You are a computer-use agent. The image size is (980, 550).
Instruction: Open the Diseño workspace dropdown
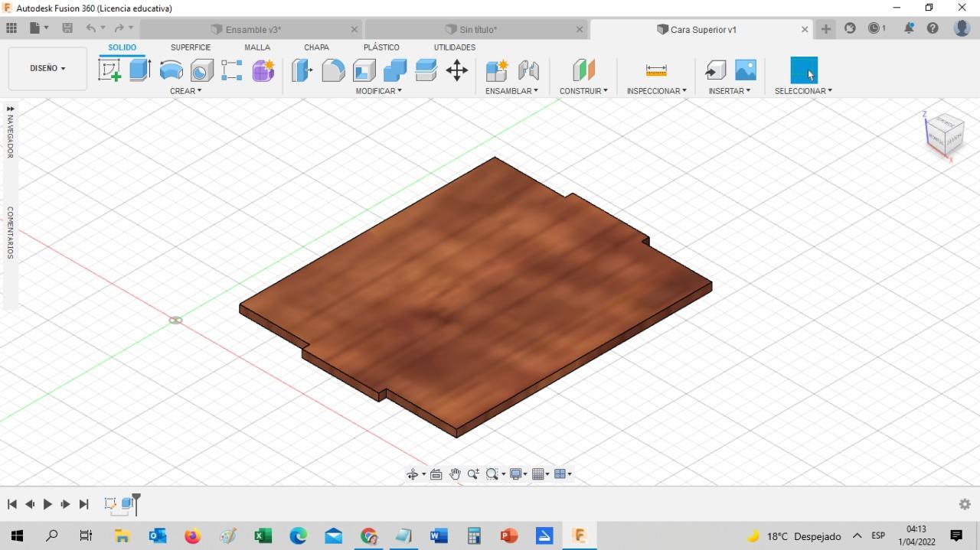click(x=47, y=68)
